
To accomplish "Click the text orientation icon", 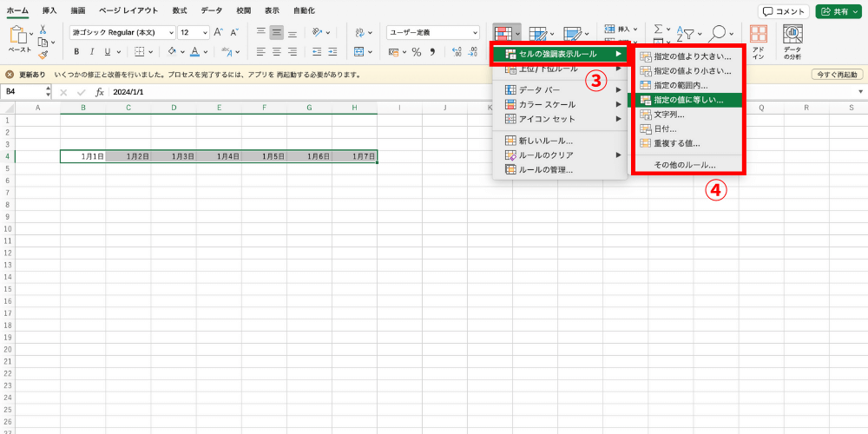I will point(317,33).
